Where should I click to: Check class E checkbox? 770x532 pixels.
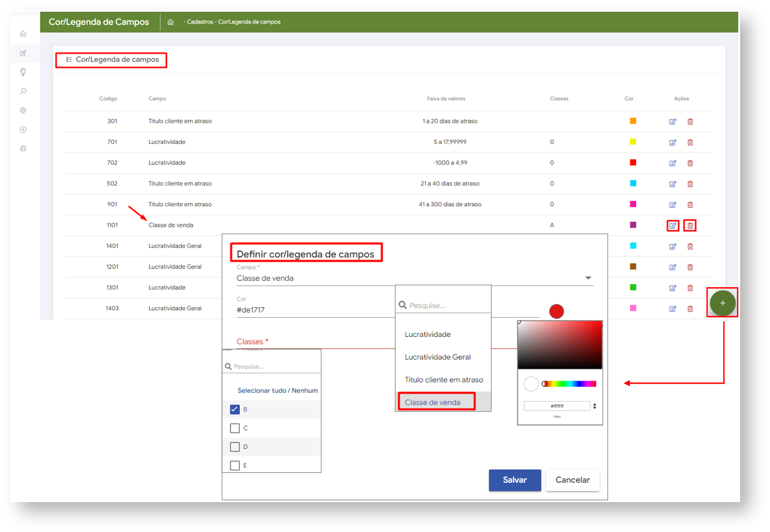235,465
